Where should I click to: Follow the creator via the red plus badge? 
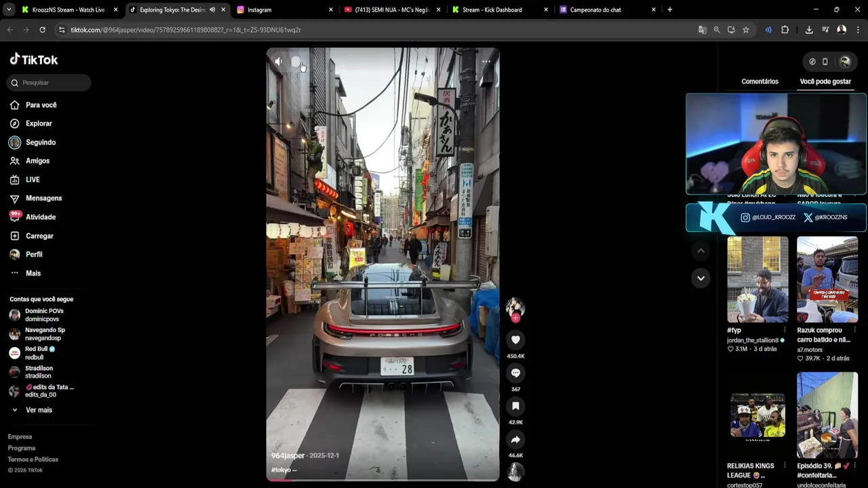click(515, 318)
